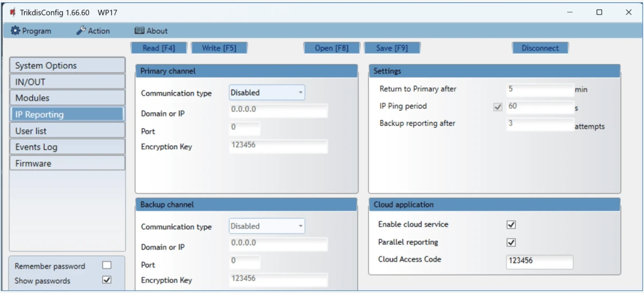Click the Disconnect button

click(540, 48)
